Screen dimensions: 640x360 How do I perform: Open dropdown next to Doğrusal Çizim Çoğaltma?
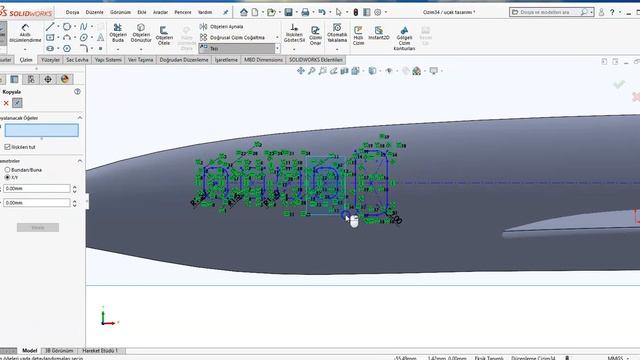278,38
